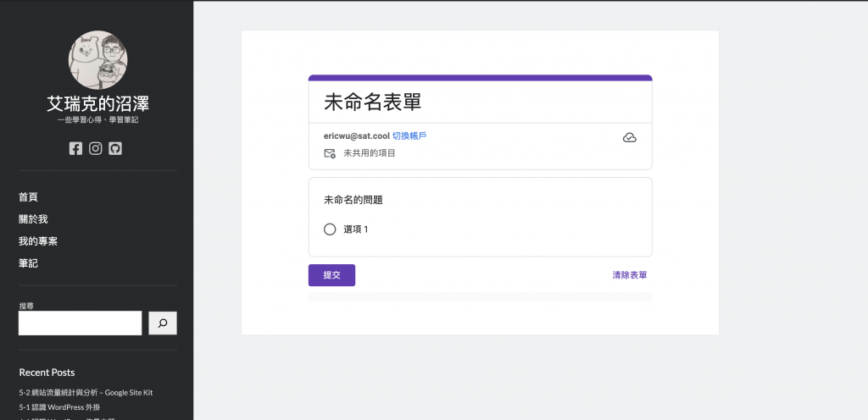The width and height of the screenshot is (868, 420).
Task: Open the site title 艾瑞克的沼澤
Action: coord(98,103)
